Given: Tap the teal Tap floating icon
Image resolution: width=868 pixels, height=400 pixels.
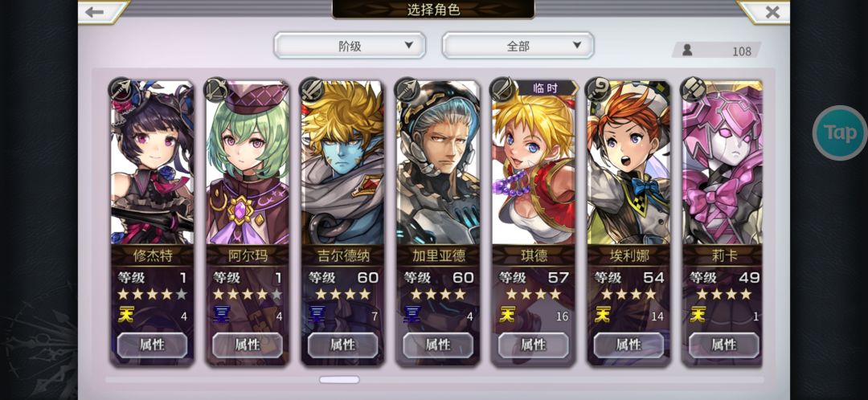Looking at the screenshot, I should pyautogui.click(x=840, y=133).
